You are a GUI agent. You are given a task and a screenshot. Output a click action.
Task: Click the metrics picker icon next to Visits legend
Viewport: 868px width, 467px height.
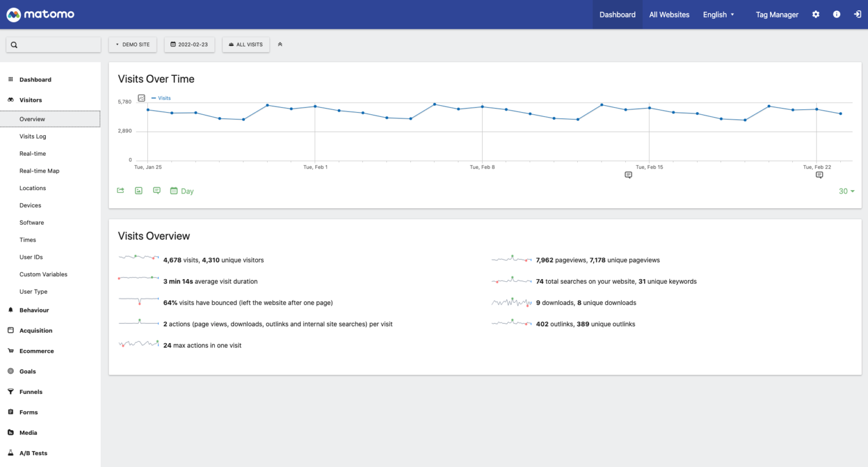(141, 98)
